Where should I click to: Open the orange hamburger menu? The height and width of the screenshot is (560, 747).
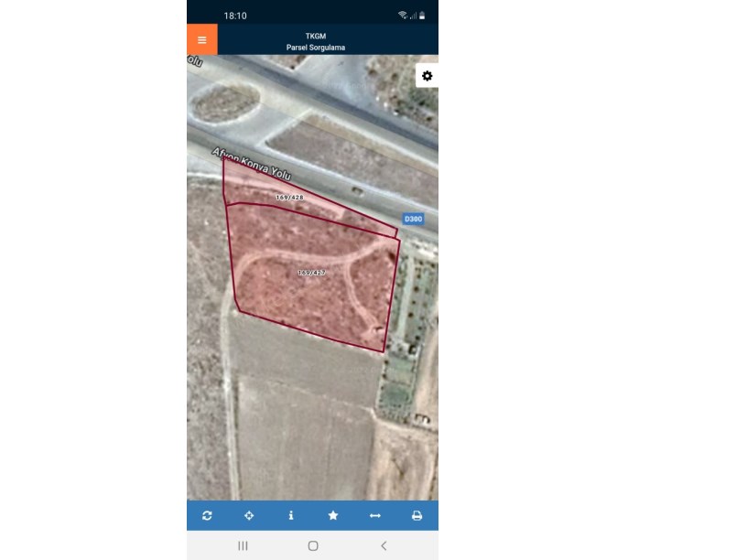(x=202, y=39)
